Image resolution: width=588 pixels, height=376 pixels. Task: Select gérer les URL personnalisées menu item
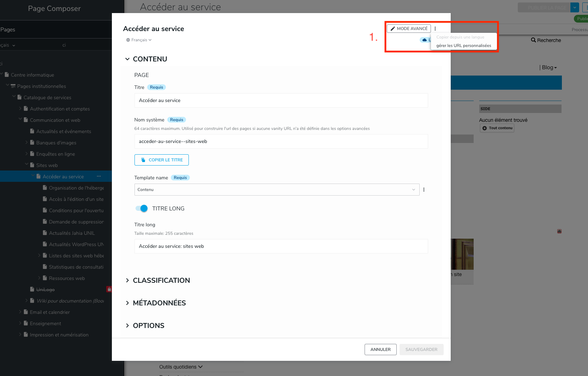click(x=463, y=46)
